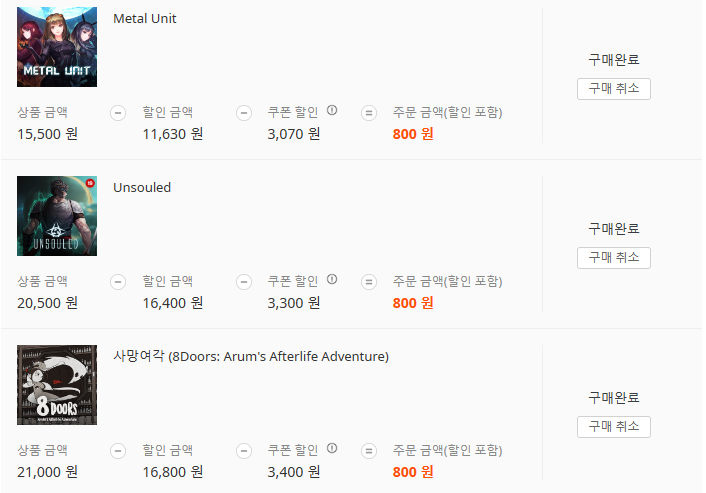Screen dimensions: 706x493
Task: Open the Unsouled title link
Action: click(x=142, y=188)
